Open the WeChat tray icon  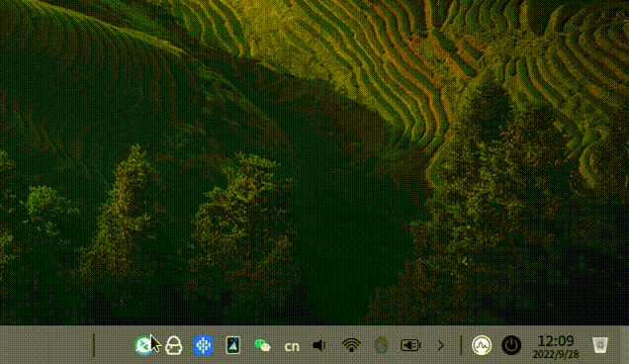point(262,345)
